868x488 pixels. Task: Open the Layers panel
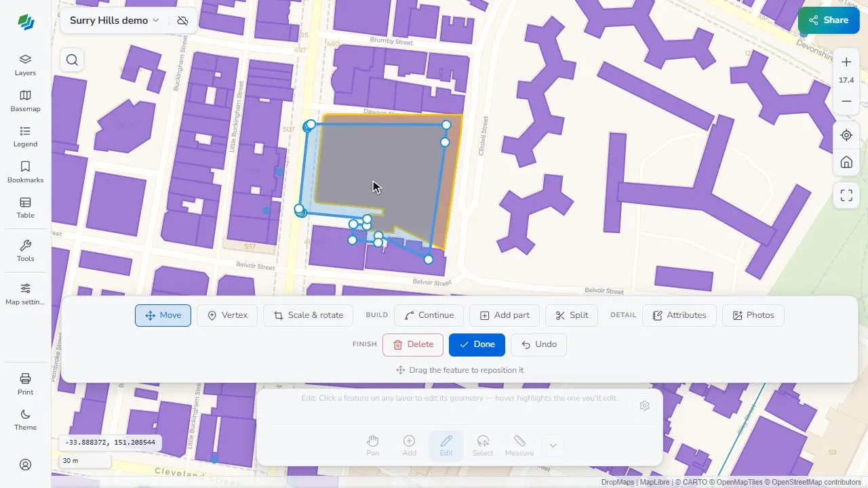point(25,65)
